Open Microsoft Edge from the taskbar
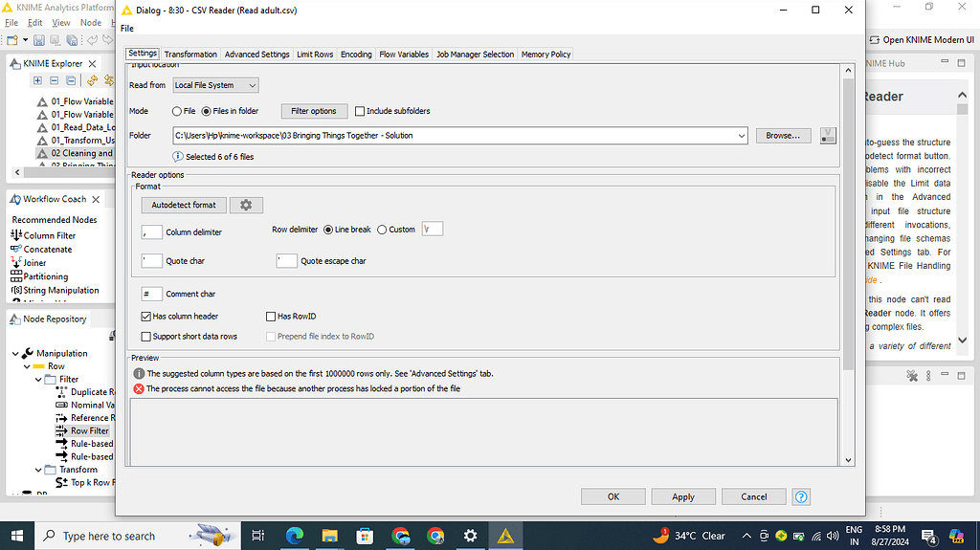 tap(292, 536)
